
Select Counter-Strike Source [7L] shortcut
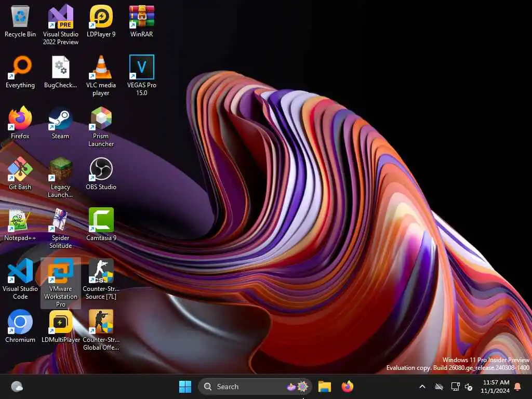(101, 279)
